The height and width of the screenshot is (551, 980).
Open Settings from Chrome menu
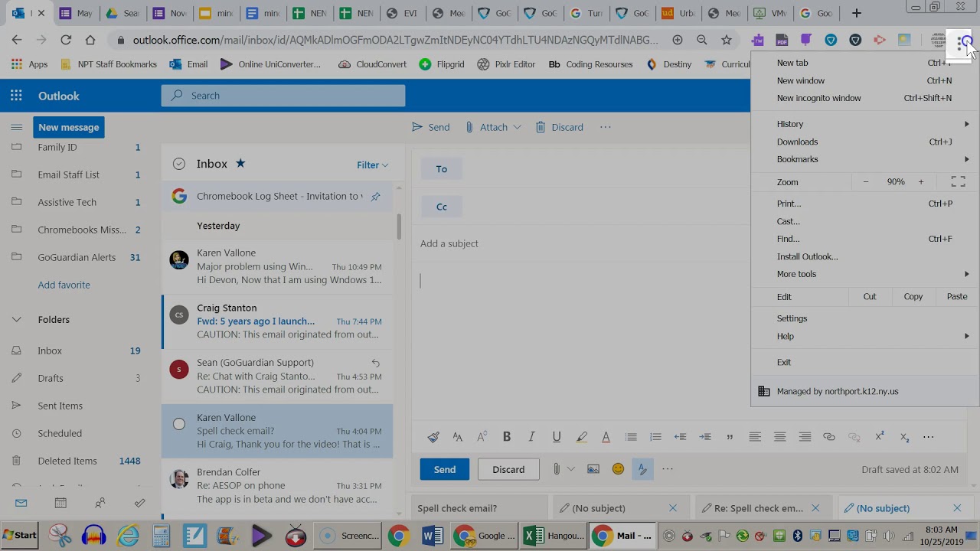click(x=864, y=318)
